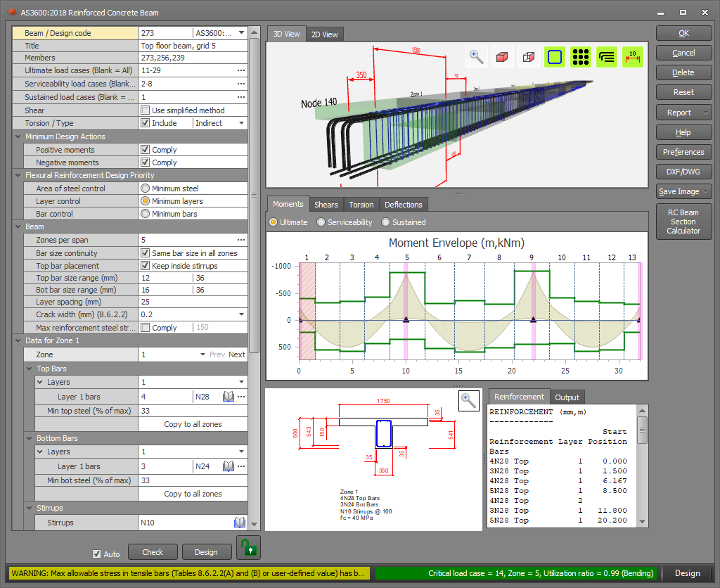This screenshot has height=588, width=720.
Task: Toggle the wireframe cube display icon
Action: tap(529, 57)
